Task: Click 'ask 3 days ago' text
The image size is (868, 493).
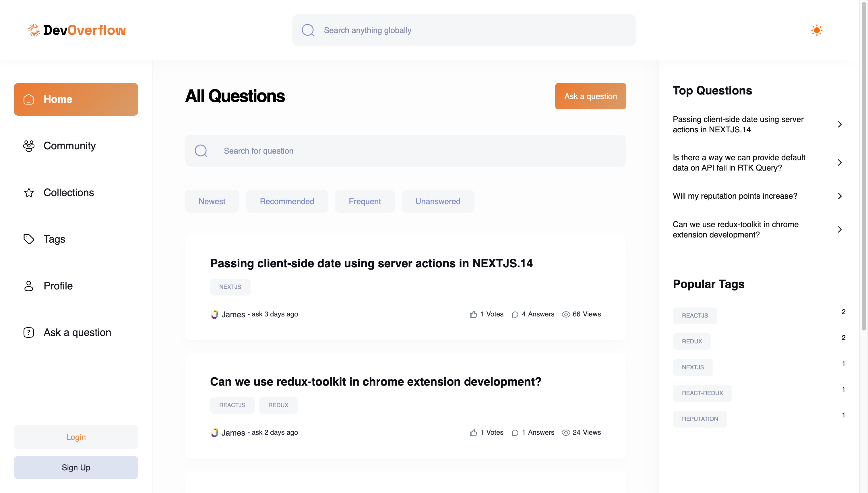Action: tap(275, 314)
